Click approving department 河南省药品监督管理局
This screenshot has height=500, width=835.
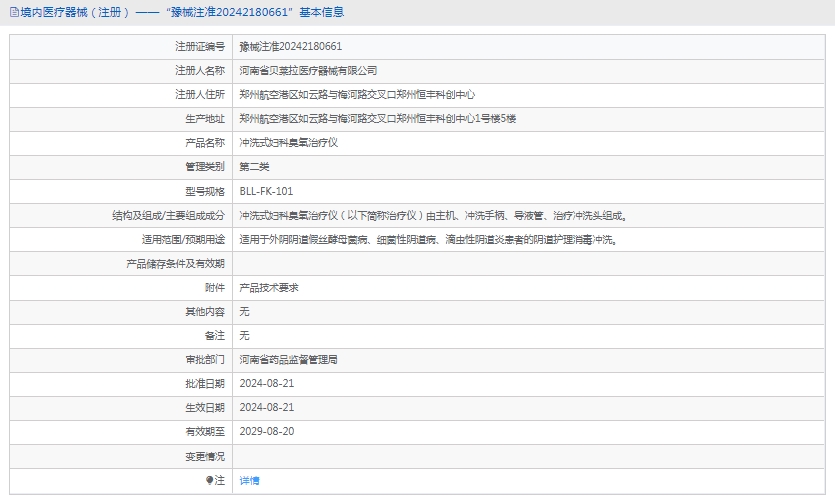(288, 359)
